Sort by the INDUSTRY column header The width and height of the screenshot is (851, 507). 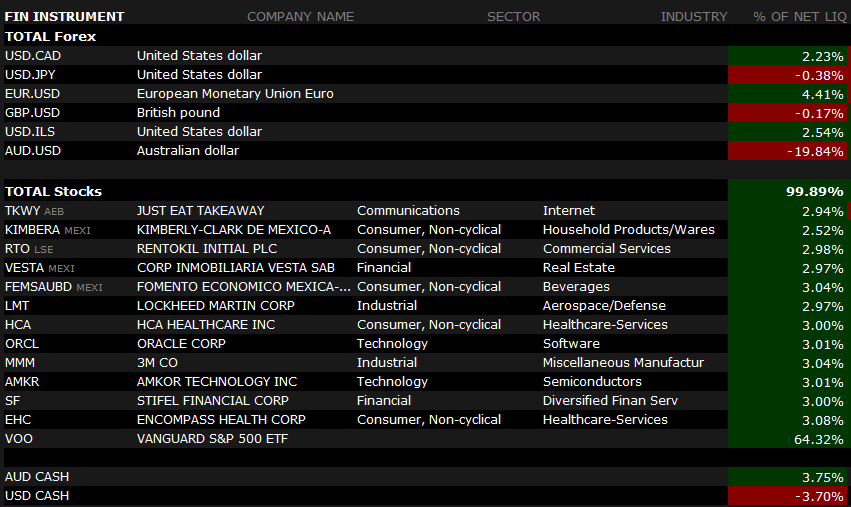(x=694, y=17)
